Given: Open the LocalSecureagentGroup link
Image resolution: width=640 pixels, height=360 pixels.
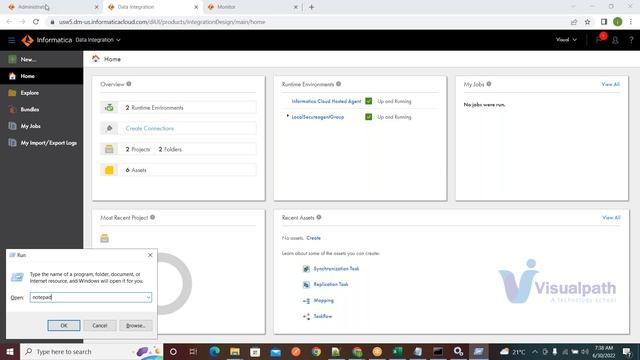Looking at the screenshot, I should pyautogui.click(x=318, y=117).
